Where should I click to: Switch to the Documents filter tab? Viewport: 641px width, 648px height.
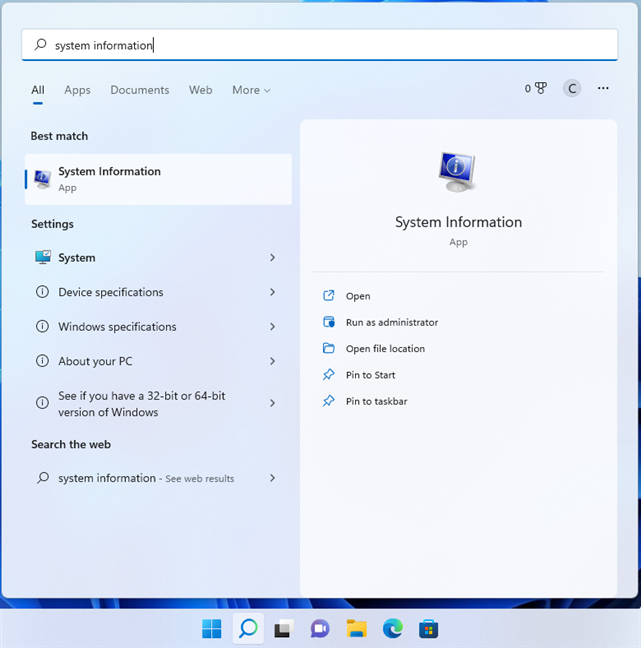139,90
